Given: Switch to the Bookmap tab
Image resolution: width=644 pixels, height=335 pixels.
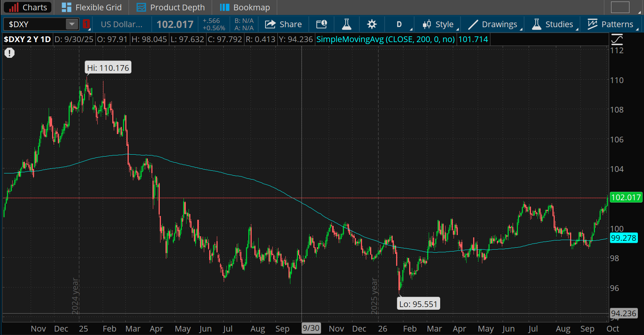Looking at the screenshot, I should [x=245, y=7].
